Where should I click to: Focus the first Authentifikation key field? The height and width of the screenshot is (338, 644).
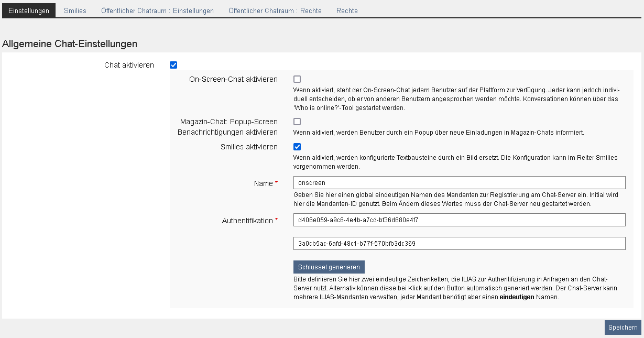coord(459,220)
